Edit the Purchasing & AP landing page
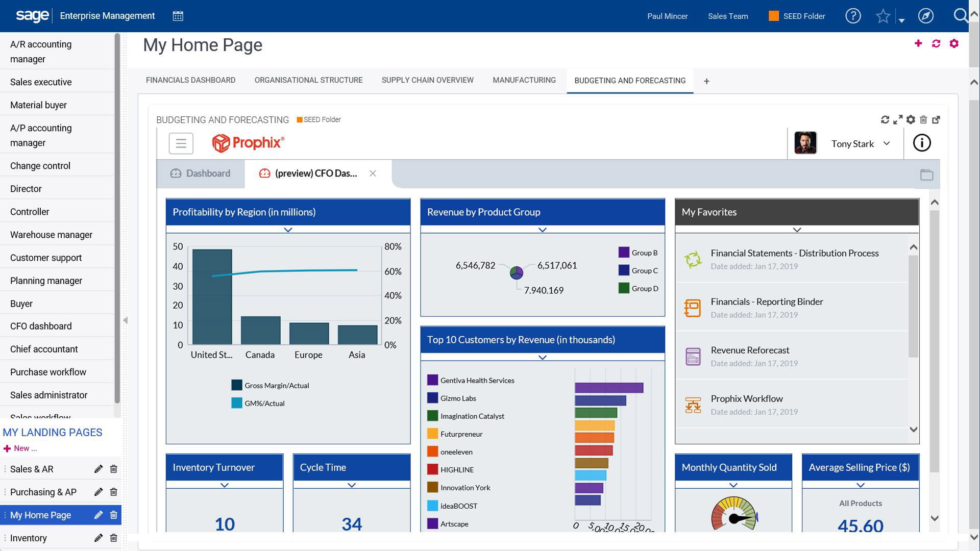The width and height of the screenshot is (980, 551). tap(99, 492)
